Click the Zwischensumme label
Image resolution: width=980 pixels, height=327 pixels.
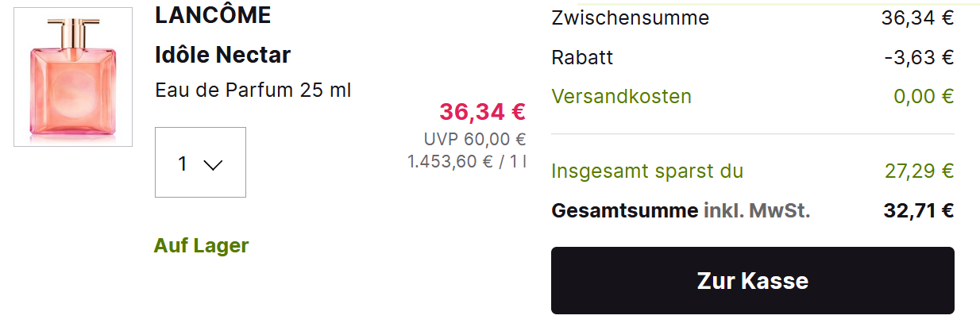point(631,18)
